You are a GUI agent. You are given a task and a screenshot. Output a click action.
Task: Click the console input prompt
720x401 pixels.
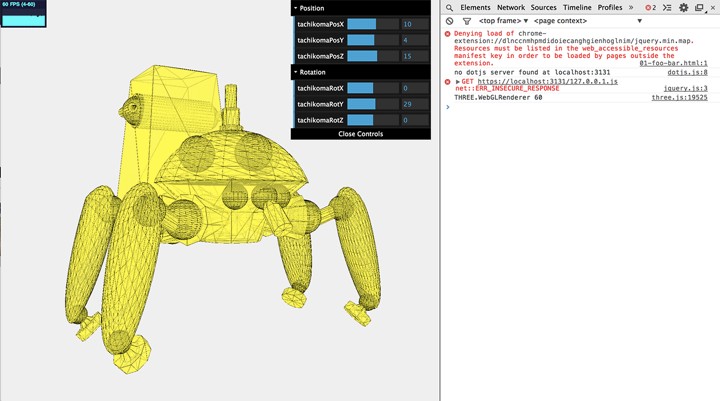[x=579, y=107]
